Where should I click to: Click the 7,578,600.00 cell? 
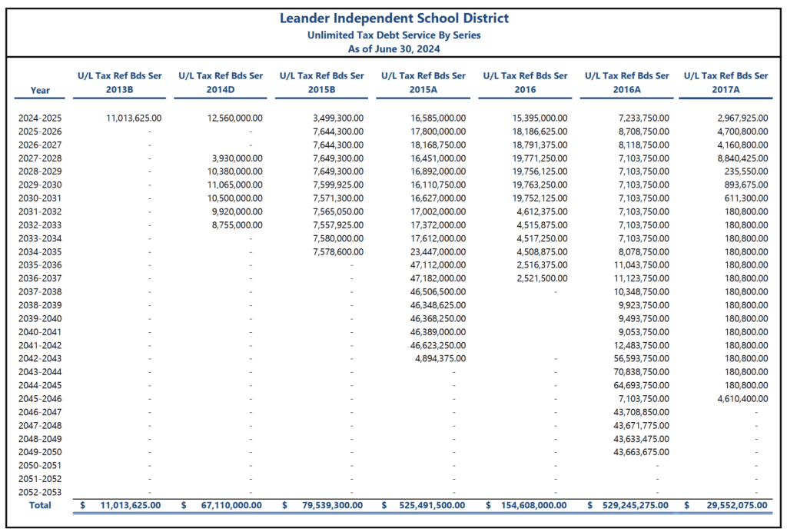(338, 252)
